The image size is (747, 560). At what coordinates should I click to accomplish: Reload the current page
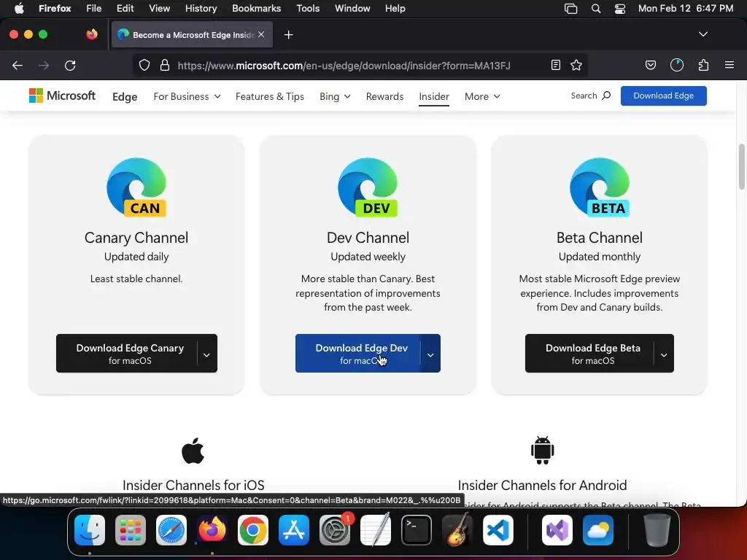coord(70,65)
